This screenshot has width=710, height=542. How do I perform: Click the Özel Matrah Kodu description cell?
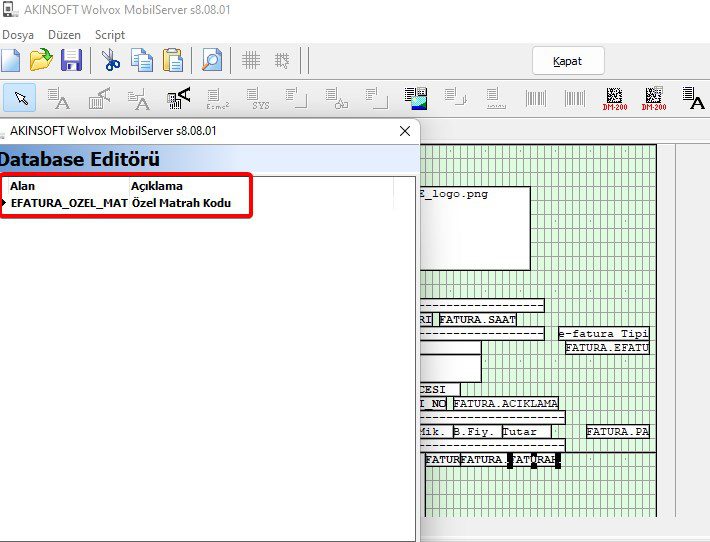coord(181,203)
